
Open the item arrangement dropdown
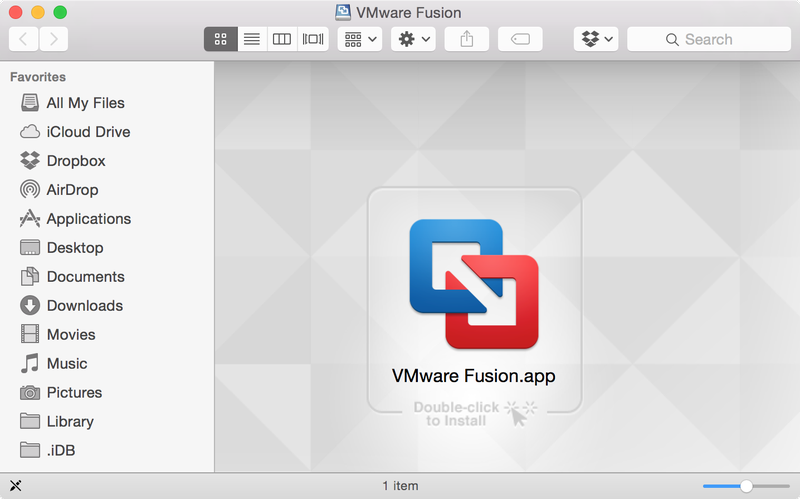[x=360, y=39]
